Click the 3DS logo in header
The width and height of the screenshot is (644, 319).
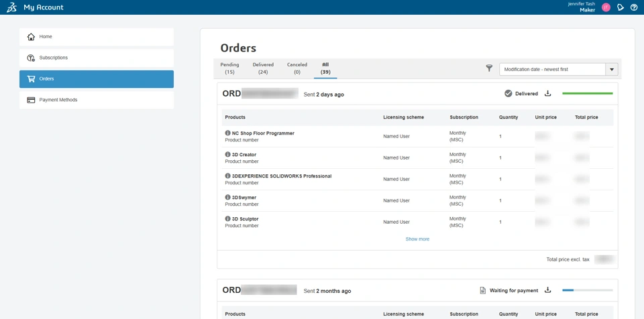[x=11, y=7]
